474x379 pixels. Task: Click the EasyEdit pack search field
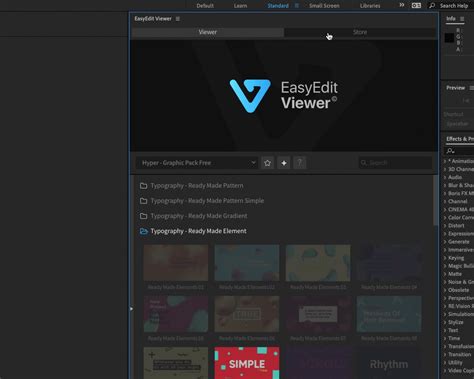(x=395, y=163)
